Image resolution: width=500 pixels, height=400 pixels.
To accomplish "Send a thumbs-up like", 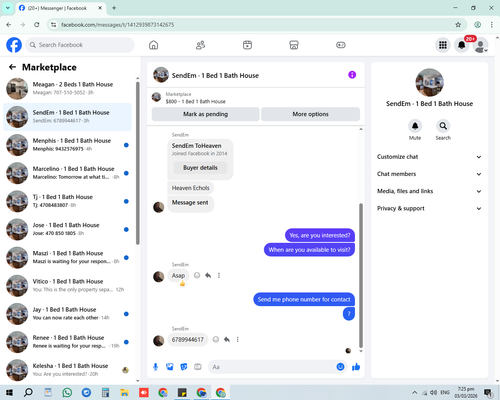I will (x=356, y=367).
